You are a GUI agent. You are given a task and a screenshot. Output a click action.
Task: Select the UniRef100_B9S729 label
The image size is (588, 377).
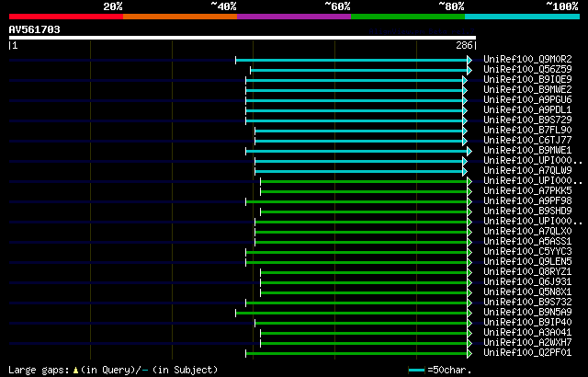527,120
